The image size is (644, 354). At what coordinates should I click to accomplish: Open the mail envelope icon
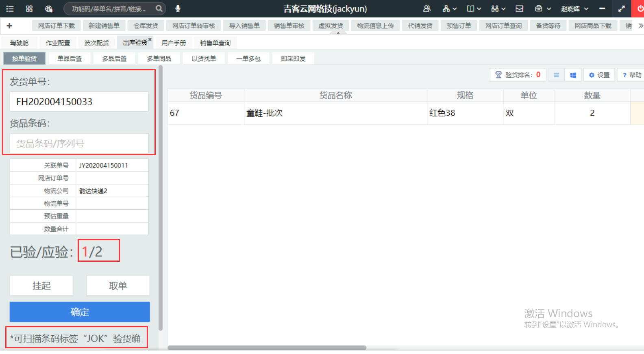(520, 9)
